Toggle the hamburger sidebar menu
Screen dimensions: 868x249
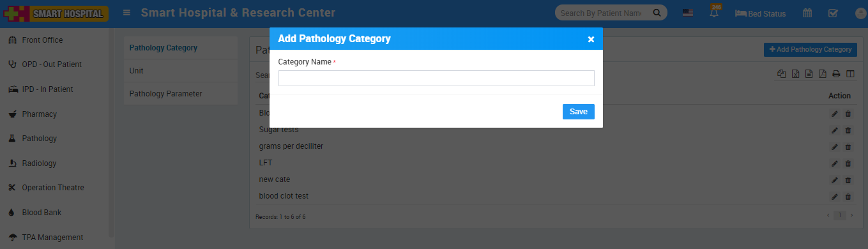pos(127,13)
